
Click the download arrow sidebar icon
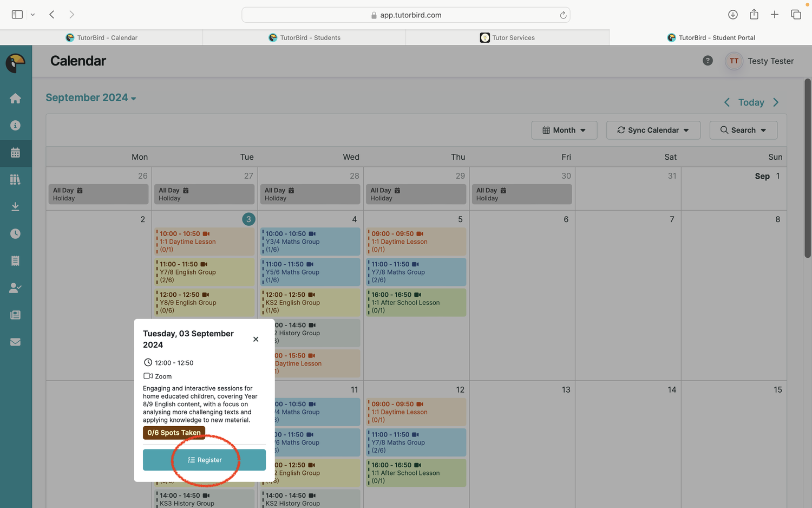(x=15, y=206)
